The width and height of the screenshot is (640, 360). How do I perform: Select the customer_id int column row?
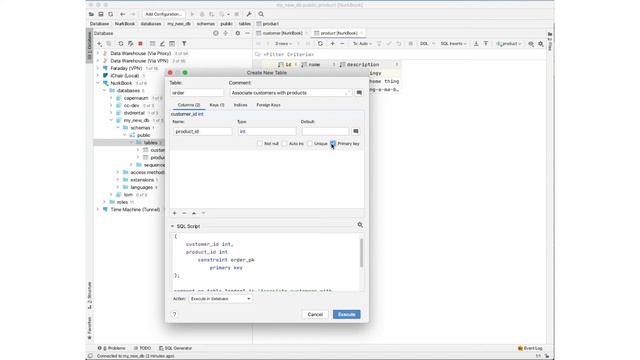(267, 114)
